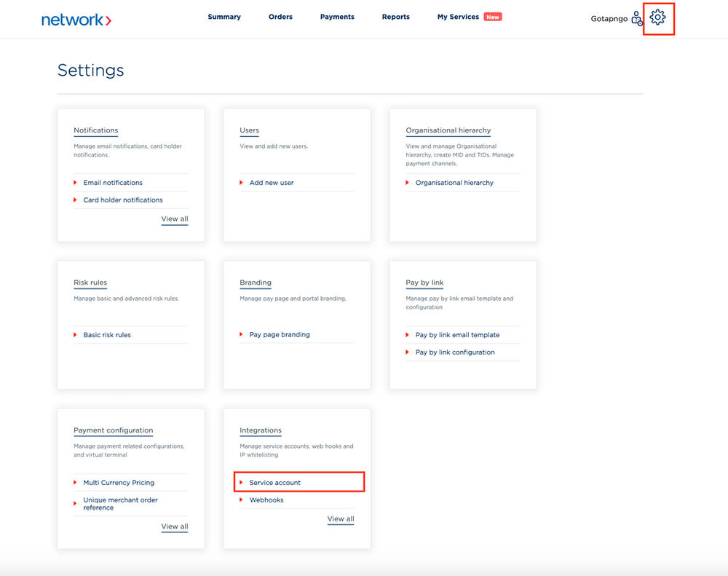This screenshot has height=576, width=728.
Task: Click the red arrow beside Service account
Action: click(243, 481)
